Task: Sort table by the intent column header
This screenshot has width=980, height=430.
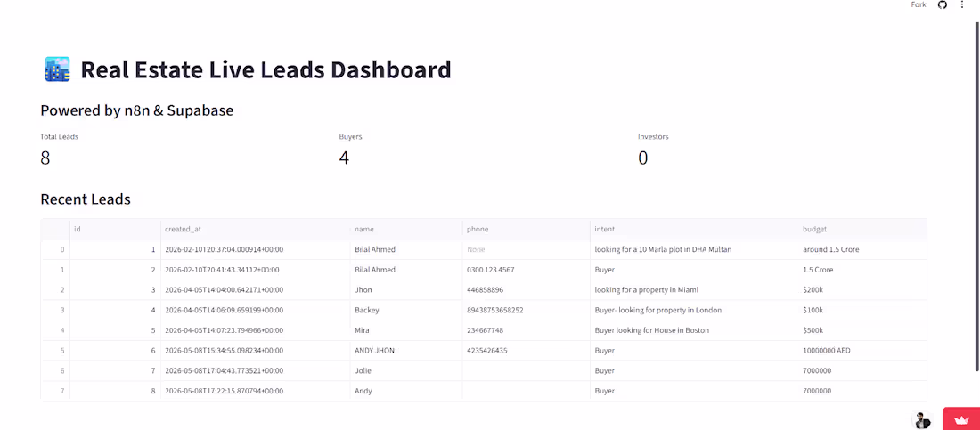Action: pos(694,229)
